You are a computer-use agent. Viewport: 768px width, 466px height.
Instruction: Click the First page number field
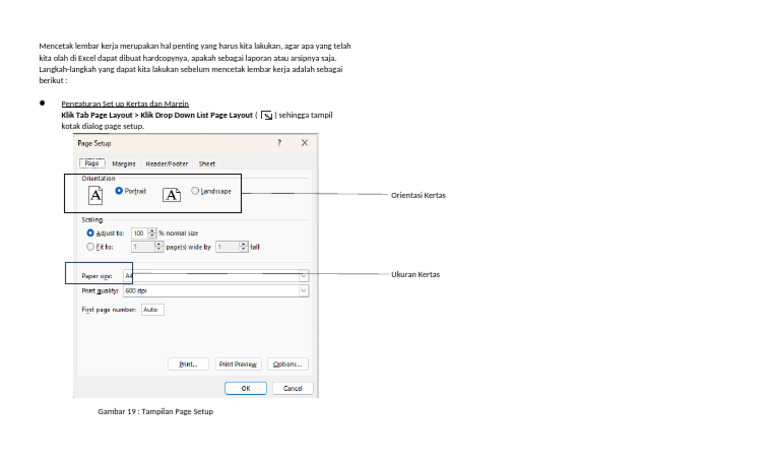pyautogui.click(x=152, y=310)
